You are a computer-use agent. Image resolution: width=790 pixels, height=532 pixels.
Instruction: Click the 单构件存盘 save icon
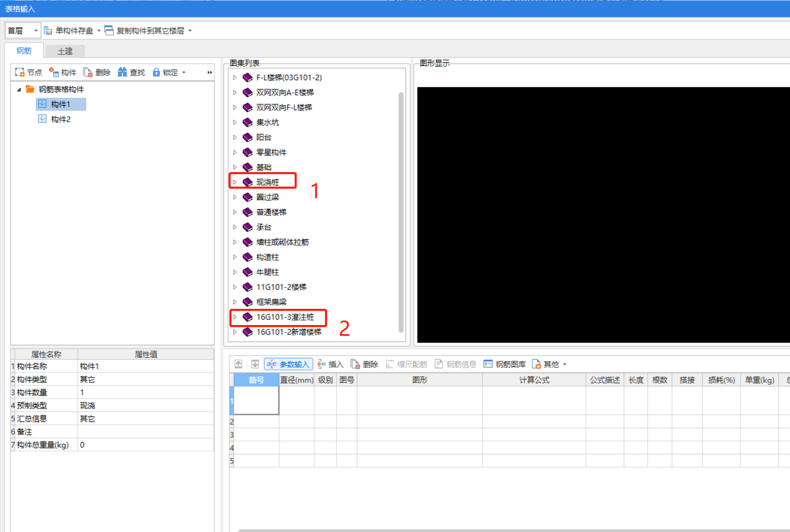coord(48,31)
